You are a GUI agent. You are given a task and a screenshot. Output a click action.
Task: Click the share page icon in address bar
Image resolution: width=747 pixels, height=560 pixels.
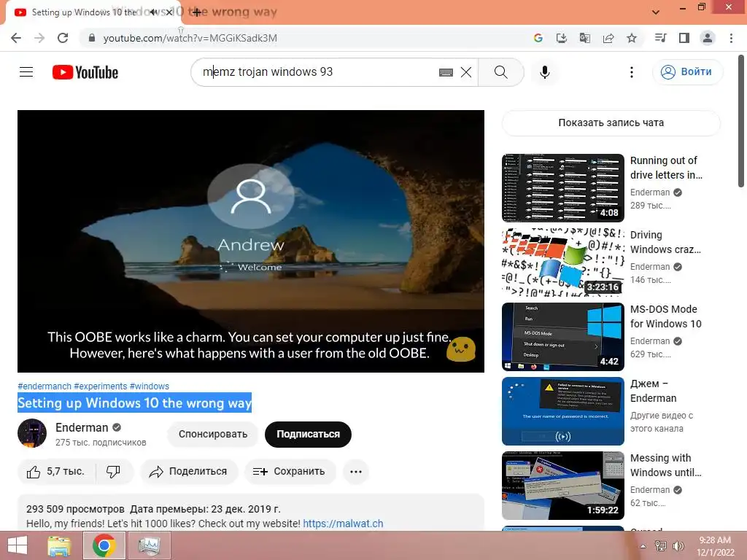click(608, 38)
